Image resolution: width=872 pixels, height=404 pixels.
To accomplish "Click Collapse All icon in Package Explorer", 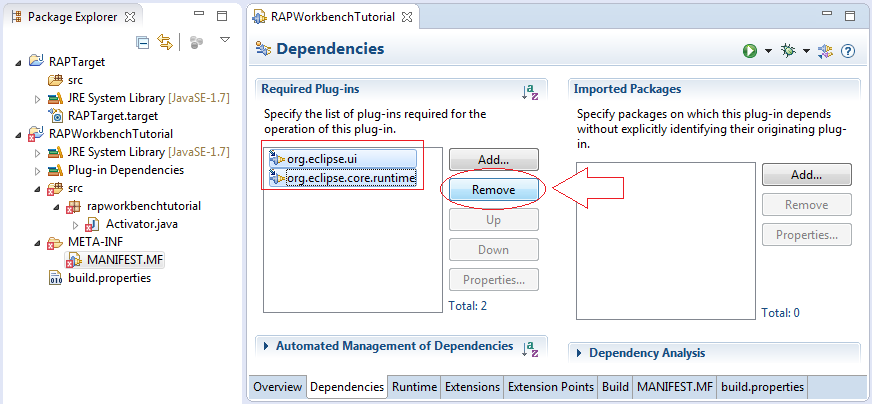I will pyautogui.click(x=143, y=42).
